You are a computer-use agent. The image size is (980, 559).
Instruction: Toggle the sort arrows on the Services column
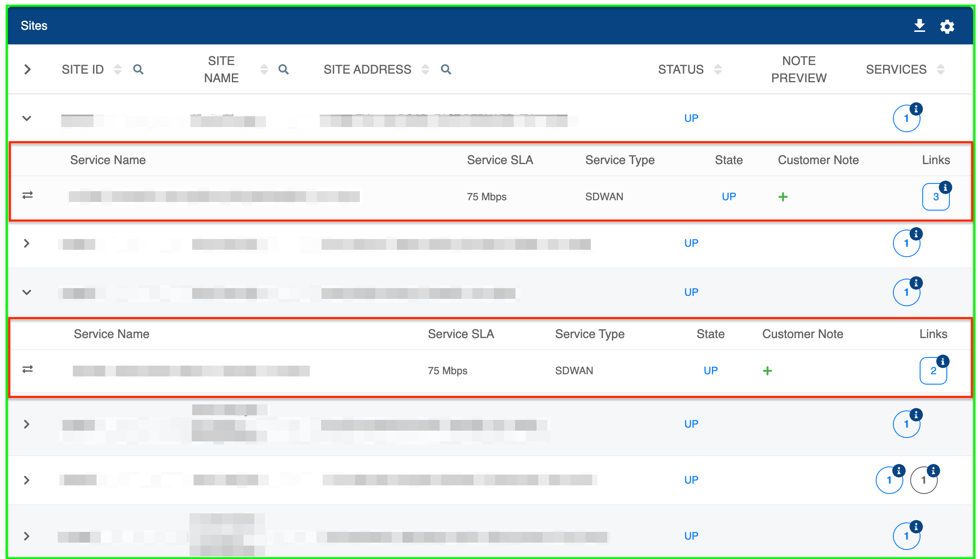tap(940, 69)
